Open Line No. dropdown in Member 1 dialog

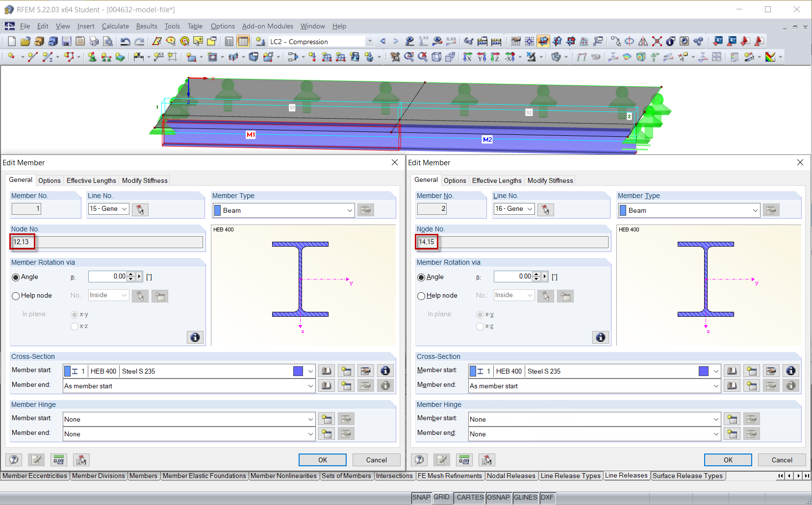pyautogui.click(x=125, y=209)
